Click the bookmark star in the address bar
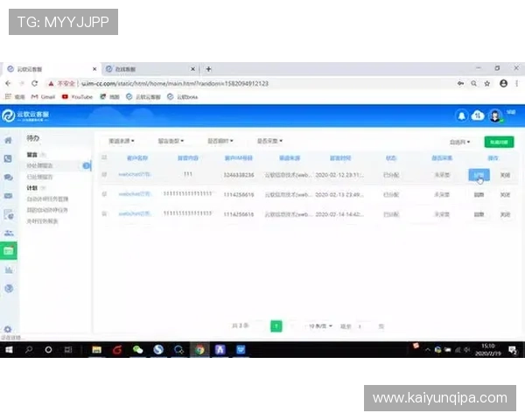Screen dimensions: 525x420 point(487,83)
